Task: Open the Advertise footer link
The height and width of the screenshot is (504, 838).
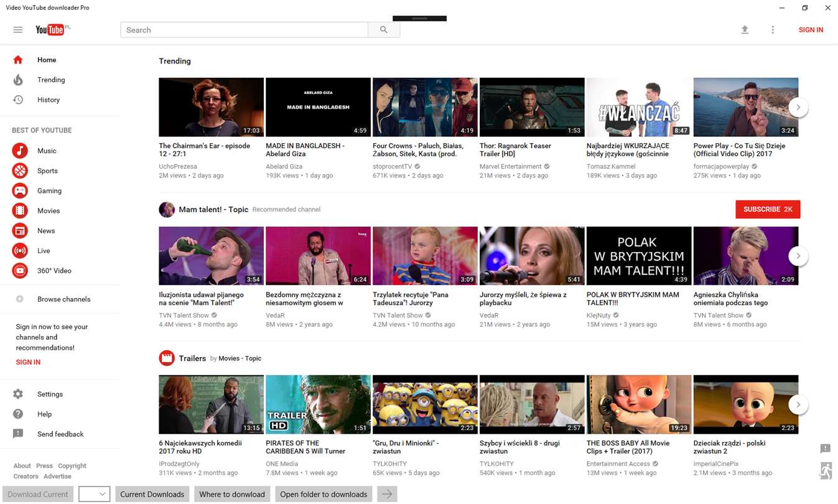Action: [57, 476]
